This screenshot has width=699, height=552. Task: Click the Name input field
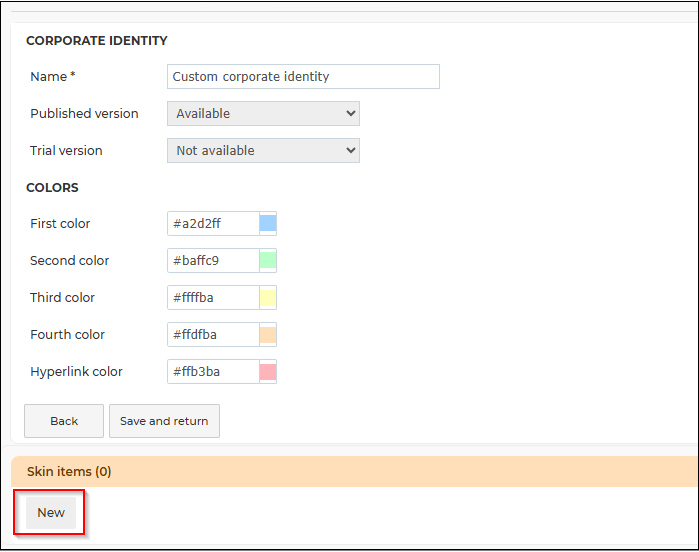click(303, 77)
